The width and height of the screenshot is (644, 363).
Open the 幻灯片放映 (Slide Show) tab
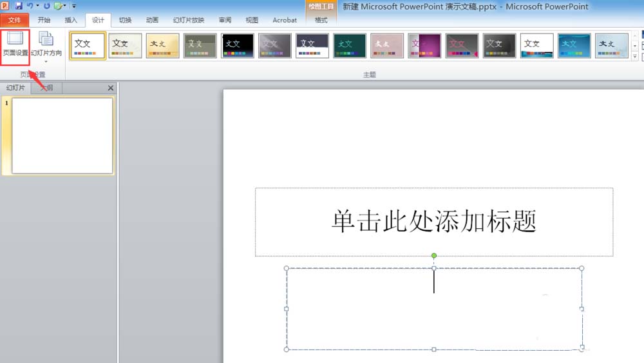coord(189,20)
